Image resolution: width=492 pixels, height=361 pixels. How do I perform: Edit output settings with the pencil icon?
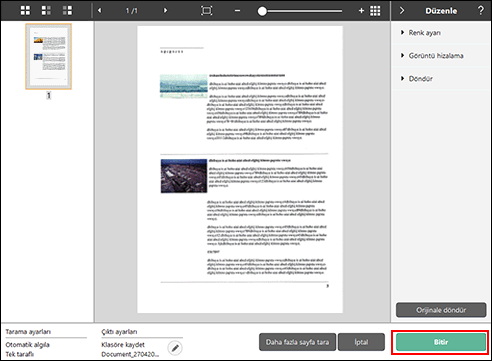(x=175, y=348)
